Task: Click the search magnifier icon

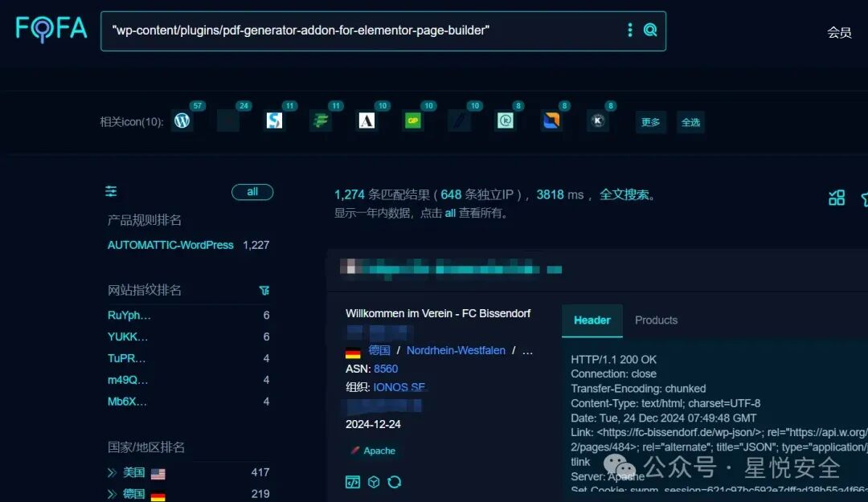Action: [650, 30]
